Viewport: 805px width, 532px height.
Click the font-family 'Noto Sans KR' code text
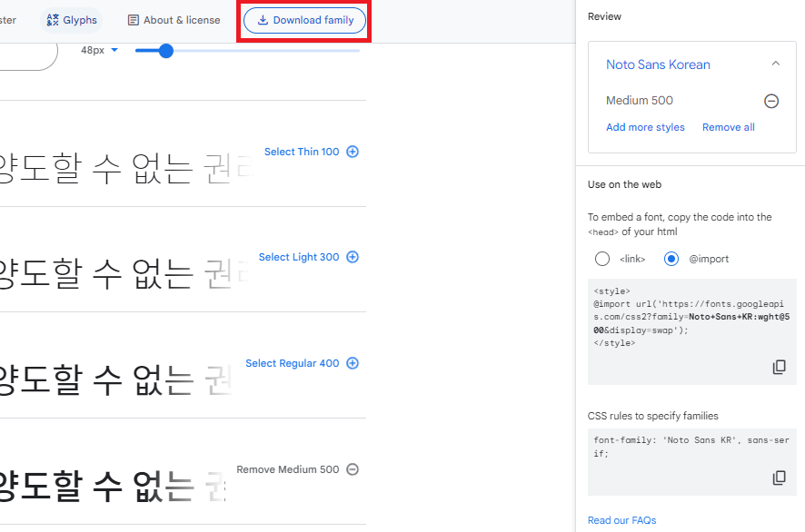pos(691,447)
